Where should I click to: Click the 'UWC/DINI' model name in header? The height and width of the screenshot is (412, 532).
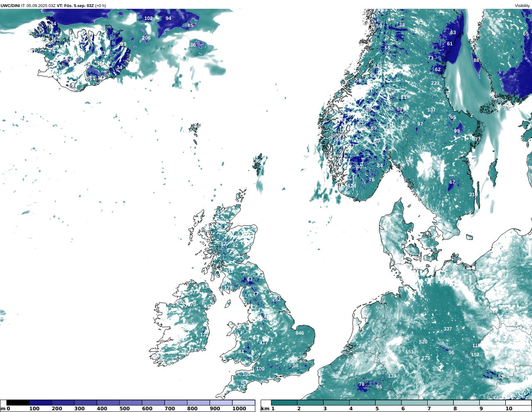[x=10, y=5]
